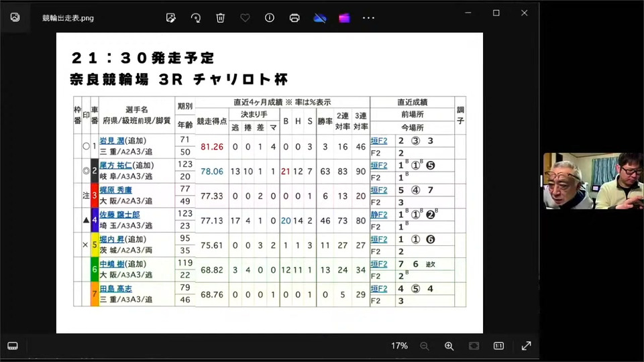Screen dimensions: 644x362
Task: Delete the image with the trash icon
Action: (x=221, y=17)
